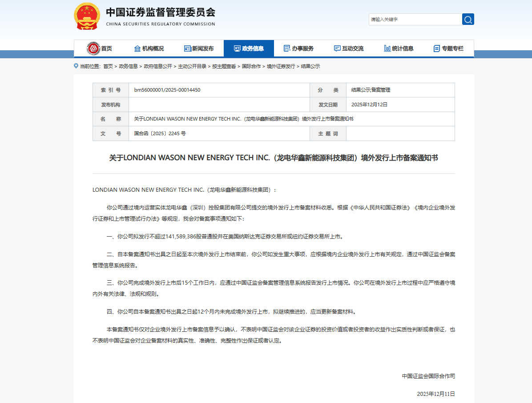The width and height of the screenshot is (532, 403).
Task: Switch to the 互动交流 navigation tab
Action: [x=349, y=48]
